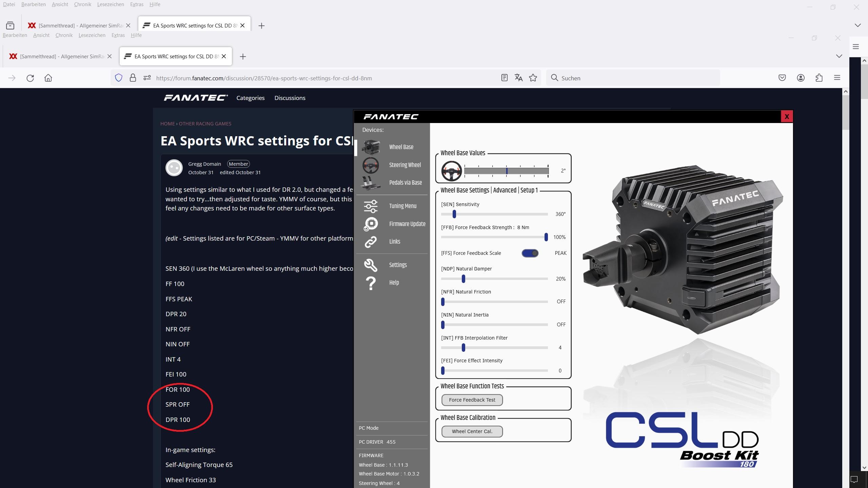Open outer window hamburger menu at right
The height and width of the screenshot is (488, 868).
click(856, 47)
